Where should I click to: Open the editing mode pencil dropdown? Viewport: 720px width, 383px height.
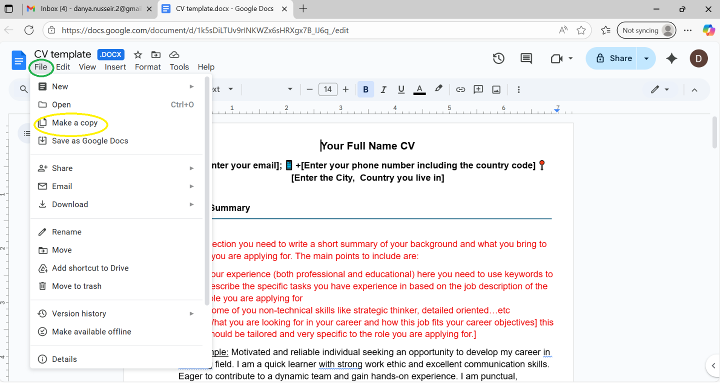(x=660, y=90)
